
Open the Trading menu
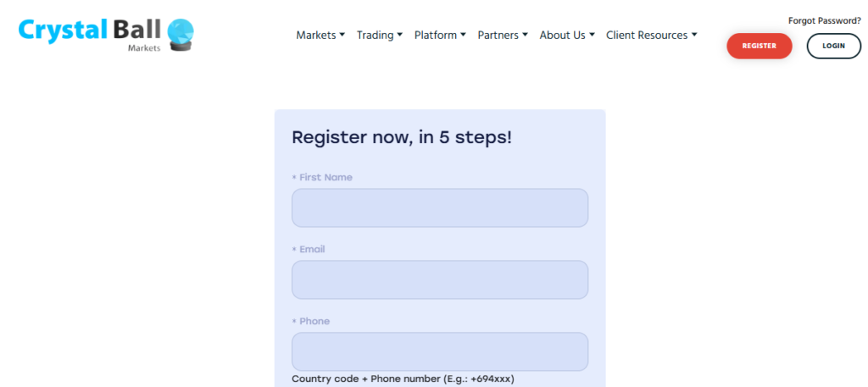click(x=375, y=35)
